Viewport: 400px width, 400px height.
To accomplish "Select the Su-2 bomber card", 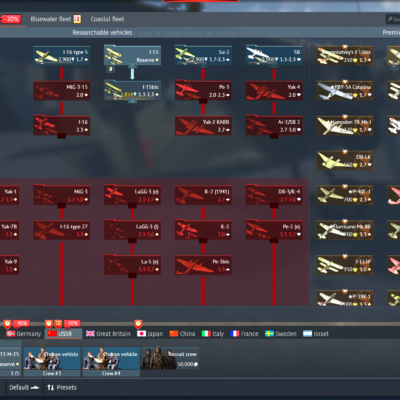I will [x=203, y=56].
